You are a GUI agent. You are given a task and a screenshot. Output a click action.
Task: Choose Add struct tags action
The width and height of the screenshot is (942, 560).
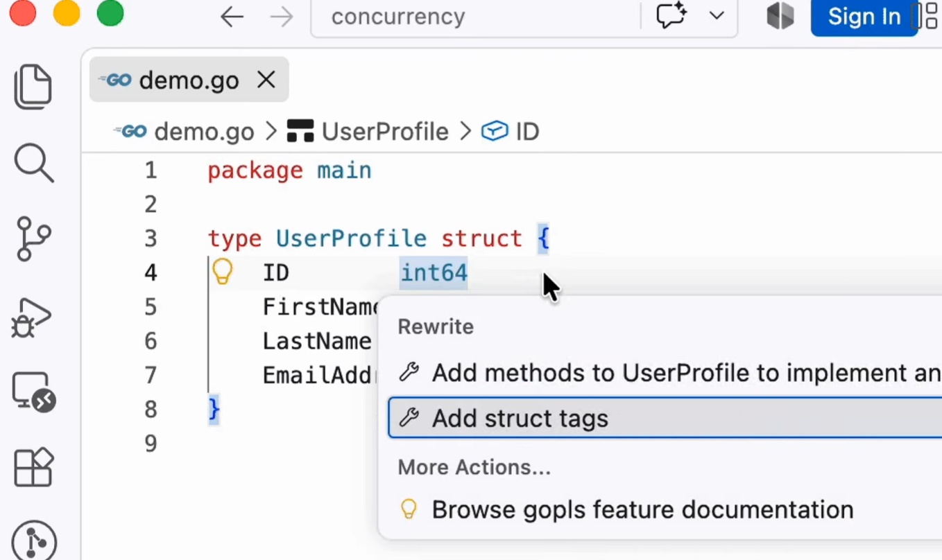pos(666,418)
